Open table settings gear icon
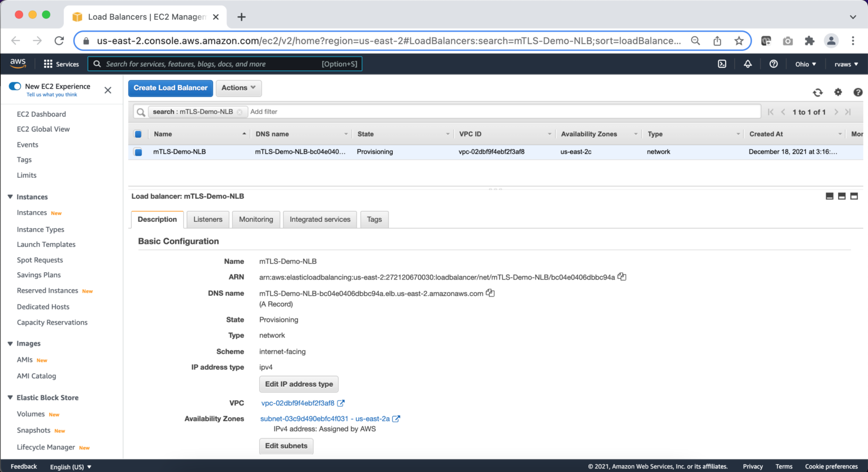Screen dimensions: 868x472 click(x=838, y=92)
